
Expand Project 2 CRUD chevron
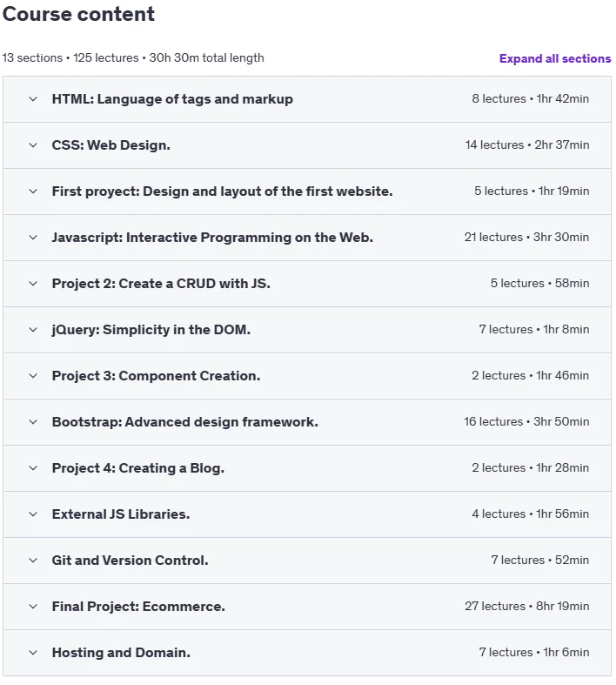pos(33,284)
